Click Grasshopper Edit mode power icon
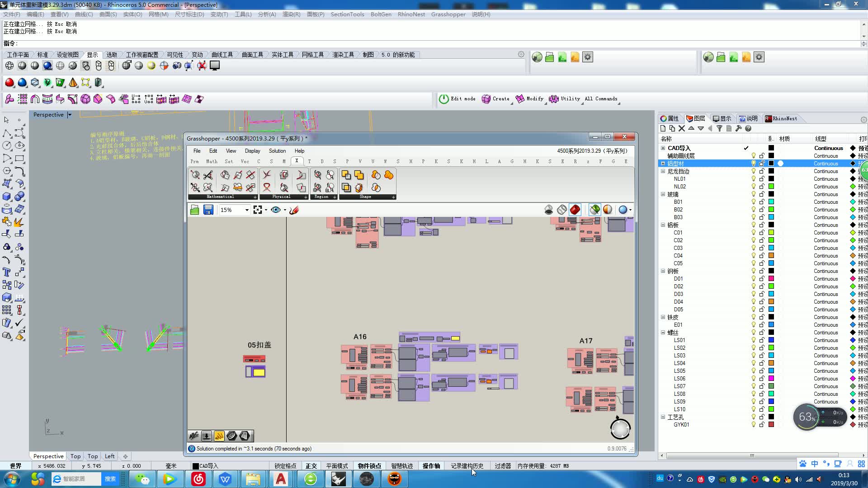 click(x=444, y=99)
